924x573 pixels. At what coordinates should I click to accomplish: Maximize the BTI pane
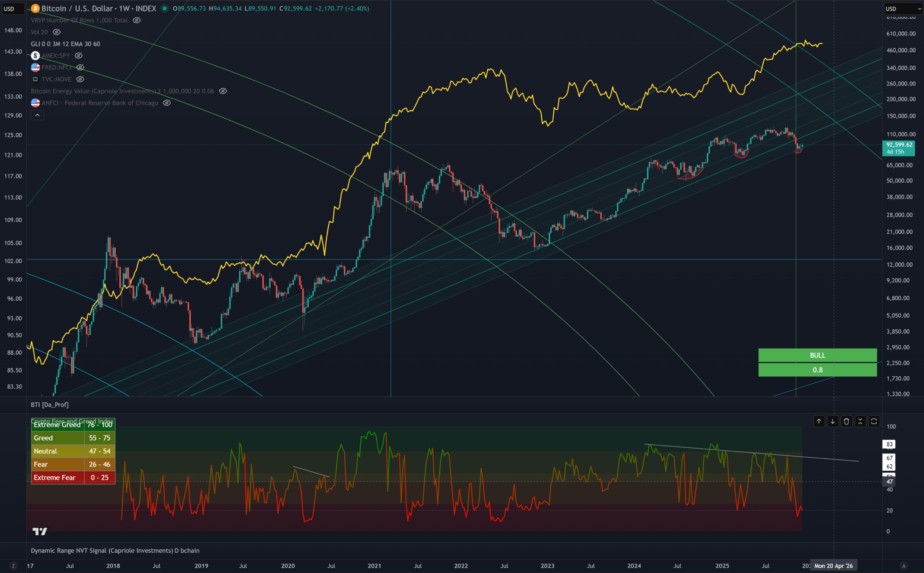click(x=874, y=421)
